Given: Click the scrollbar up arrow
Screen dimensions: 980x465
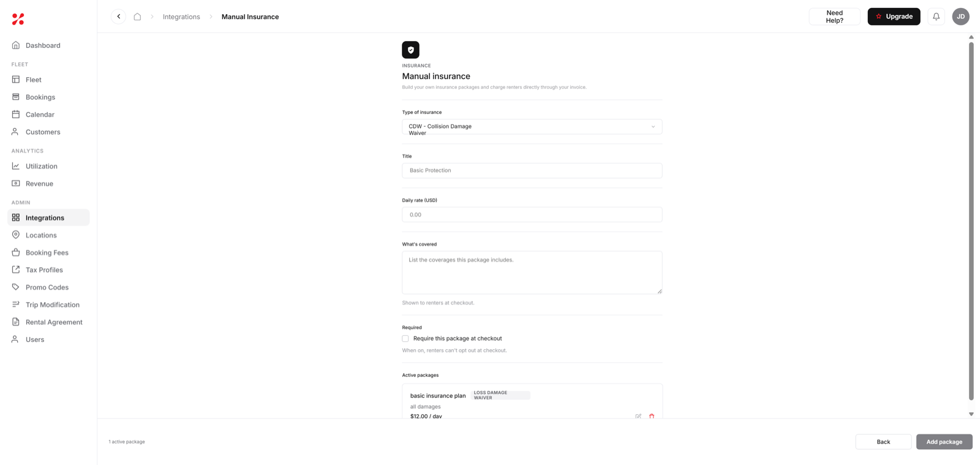Looking at the screenshot, I should (971, 37).
